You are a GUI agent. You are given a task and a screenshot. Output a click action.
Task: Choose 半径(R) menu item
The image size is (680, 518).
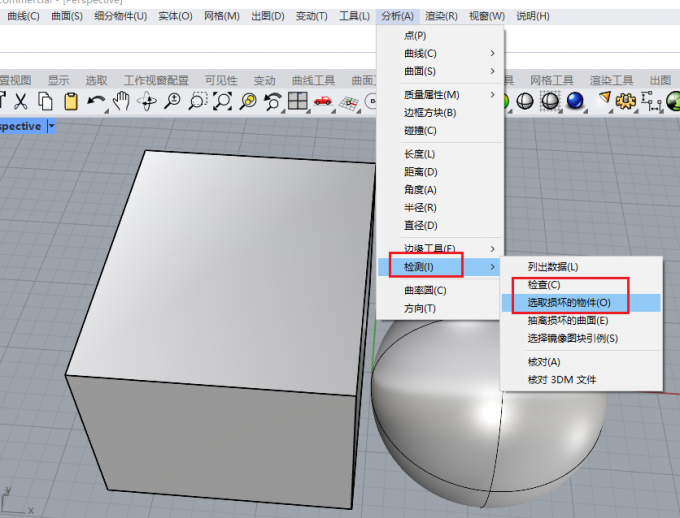pyautogui.click(x=440, y=208)
